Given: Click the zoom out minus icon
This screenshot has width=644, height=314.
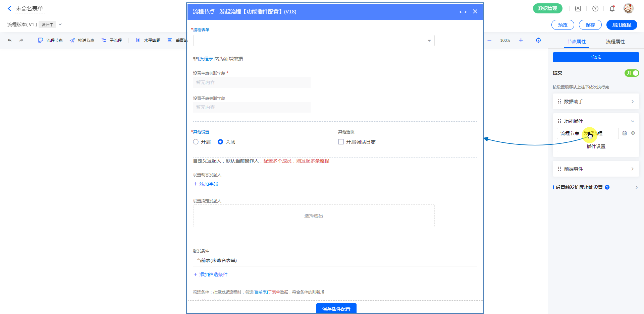Looking at the screenshot, I should click(489, 40).
